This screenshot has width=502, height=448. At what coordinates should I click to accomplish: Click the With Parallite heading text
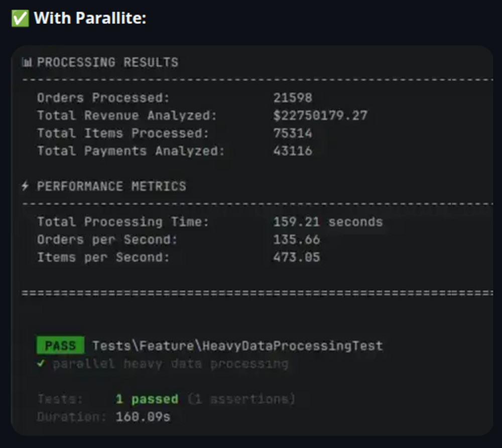tap(90, 19)
